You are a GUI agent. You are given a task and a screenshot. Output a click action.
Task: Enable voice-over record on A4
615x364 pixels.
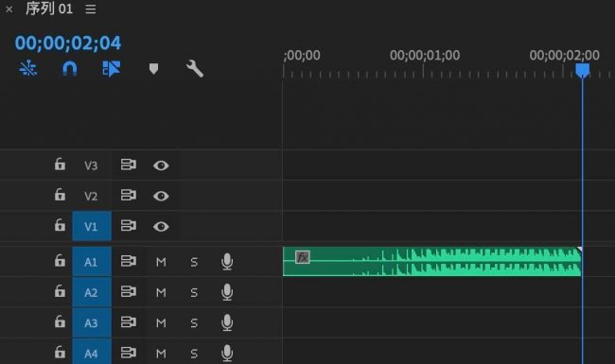tap(227, 353)
